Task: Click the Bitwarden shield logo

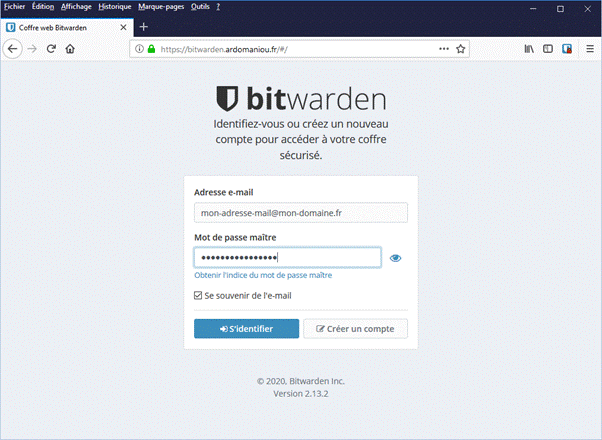Action: pos(227,98)
